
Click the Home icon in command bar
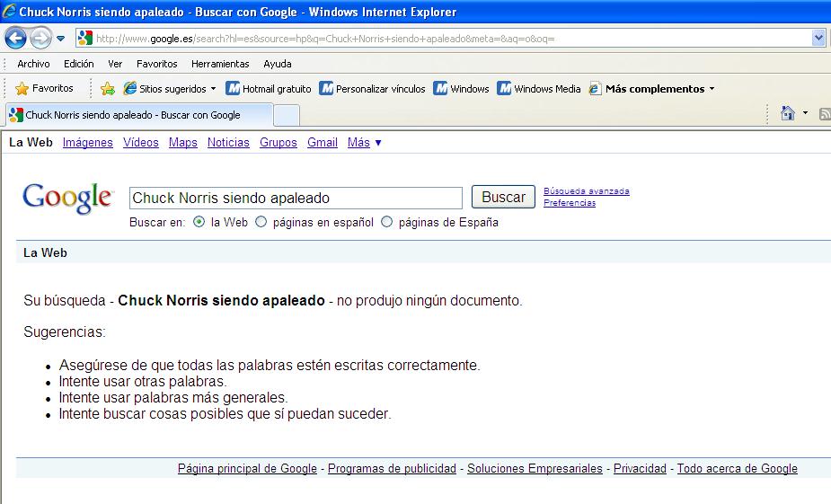tap(787, 113)
